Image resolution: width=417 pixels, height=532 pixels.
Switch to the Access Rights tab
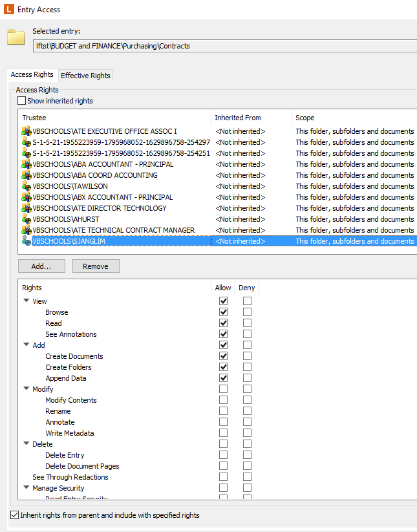[x=32, y=74]
